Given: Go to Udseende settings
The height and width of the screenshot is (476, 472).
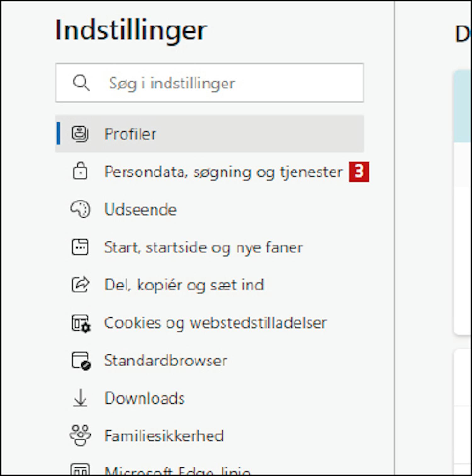Looking at the screenshot, I should (140, 210).
